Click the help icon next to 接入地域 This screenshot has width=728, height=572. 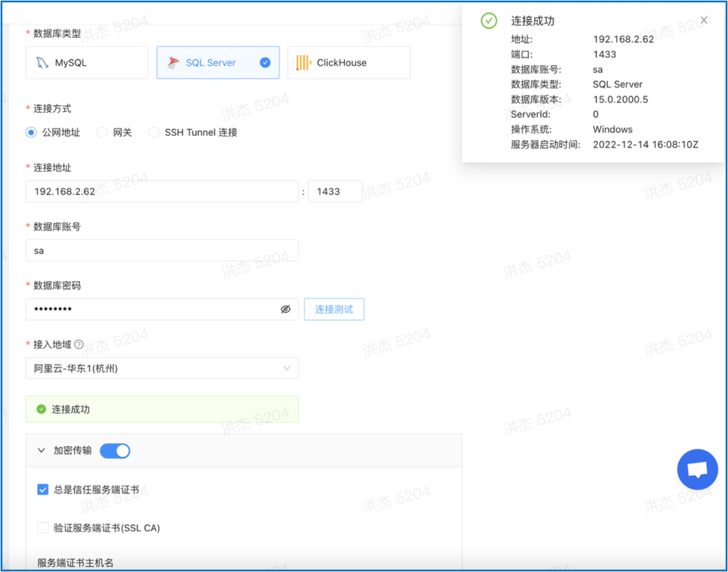[79, 344]
